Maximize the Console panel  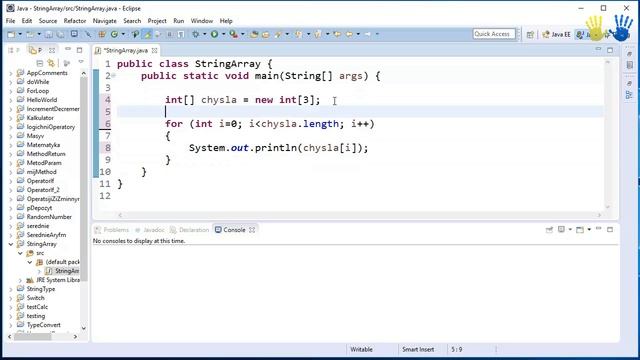pos(610,229)
